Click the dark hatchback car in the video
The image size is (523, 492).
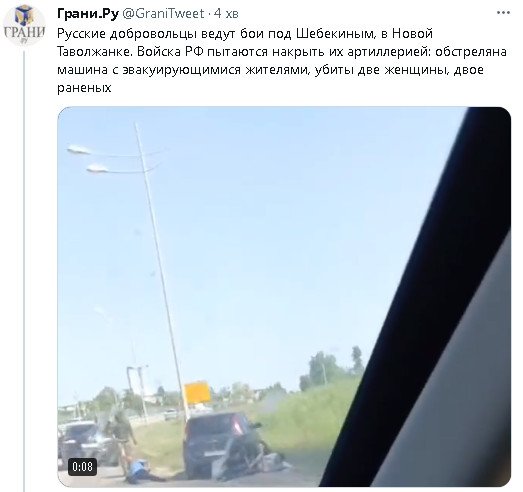pos(220,444)
